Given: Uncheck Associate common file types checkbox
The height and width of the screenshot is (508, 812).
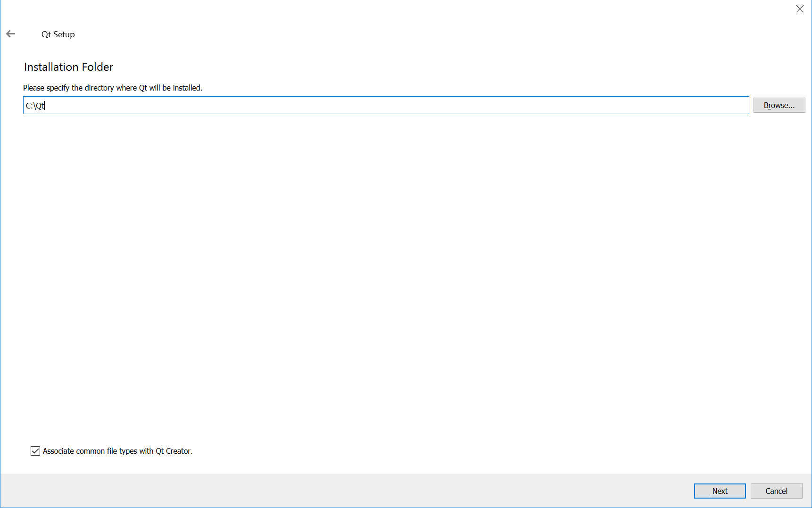Looking at the screenshot, I should click(x=35, y=451).
